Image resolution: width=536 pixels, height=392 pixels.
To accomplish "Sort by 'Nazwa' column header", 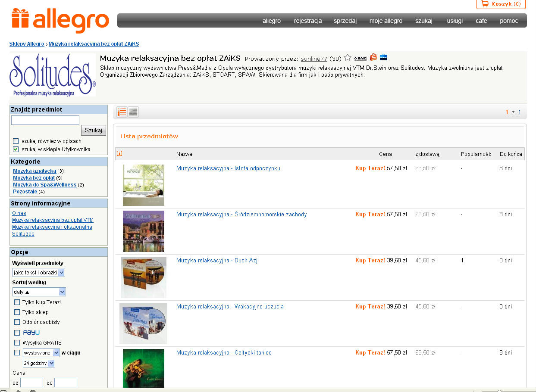I will [184, 154].
